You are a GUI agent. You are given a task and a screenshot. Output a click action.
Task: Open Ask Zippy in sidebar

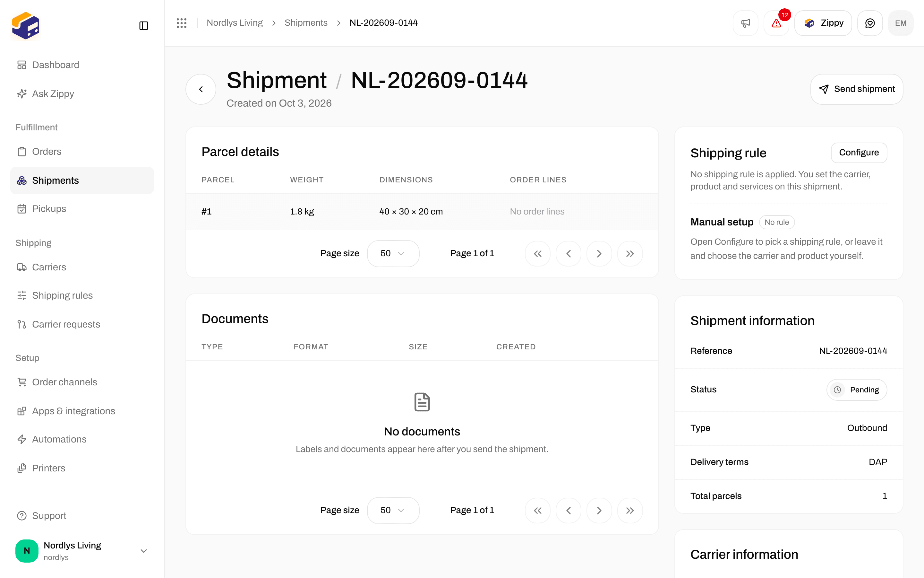click(82, 94)
